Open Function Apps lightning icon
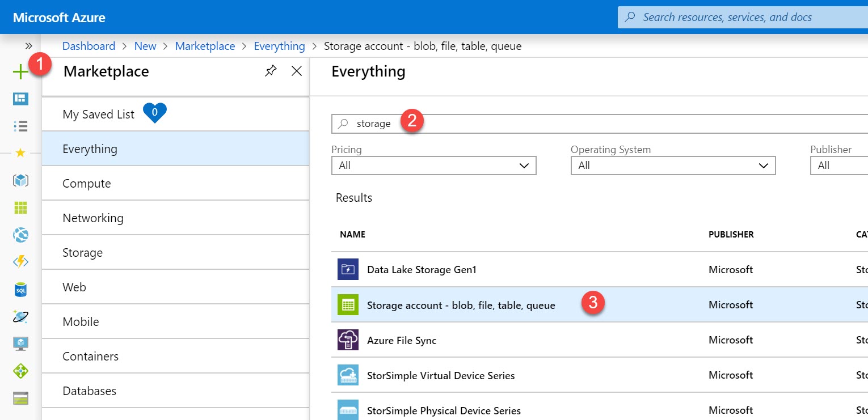 coord(20,262)
